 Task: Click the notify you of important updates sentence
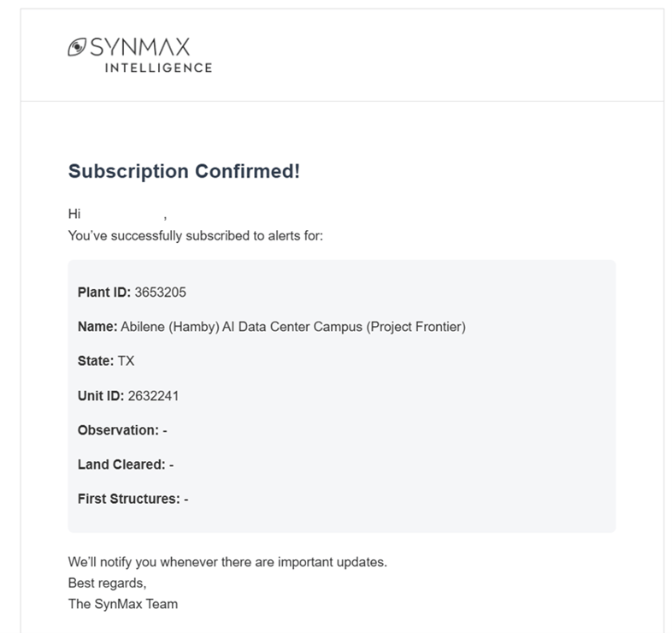point(227,562)
